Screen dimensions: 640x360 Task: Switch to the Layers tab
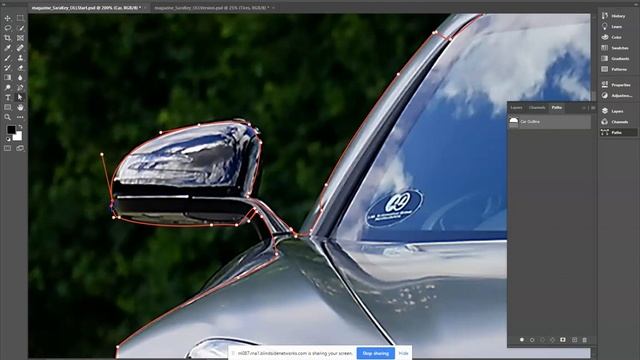(x=516, y=108)
